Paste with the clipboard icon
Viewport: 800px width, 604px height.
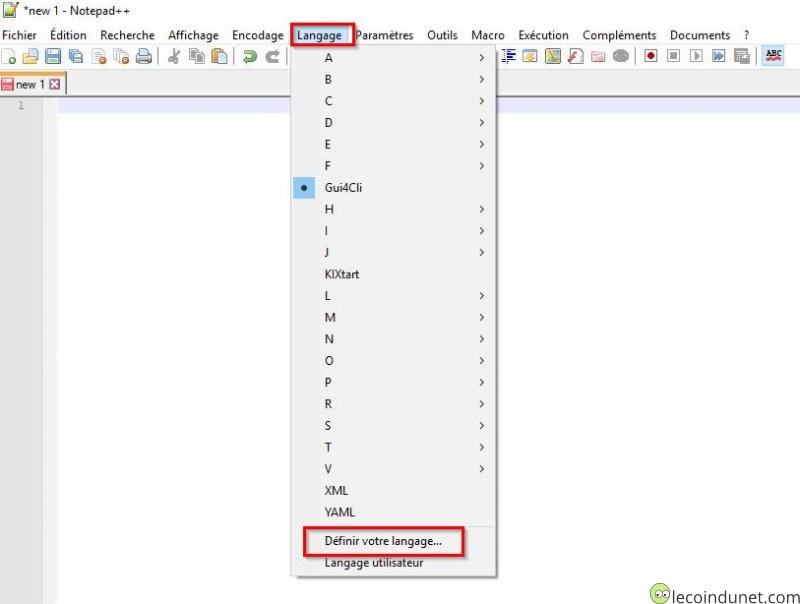coord(219,56)
